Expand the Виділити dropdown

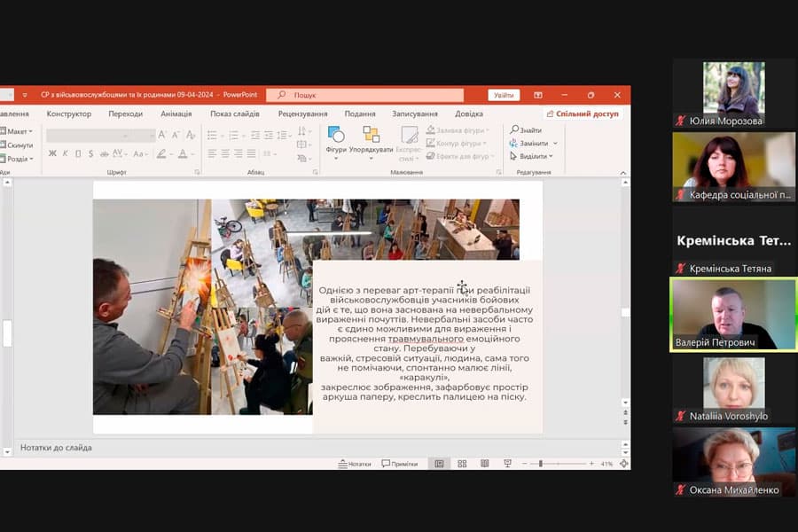[552, 156]
